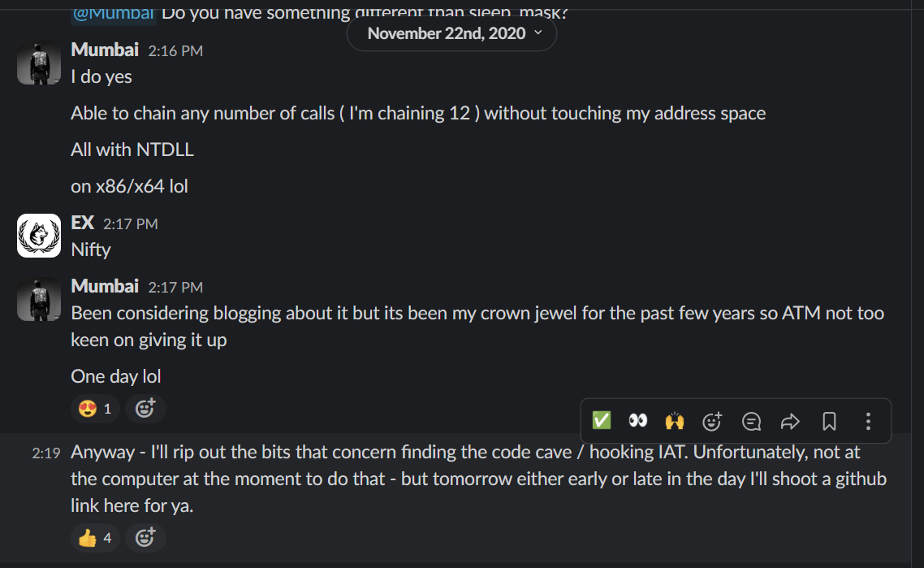
Task: Open emoji picker from message hover toolbar
Action: 712,421
